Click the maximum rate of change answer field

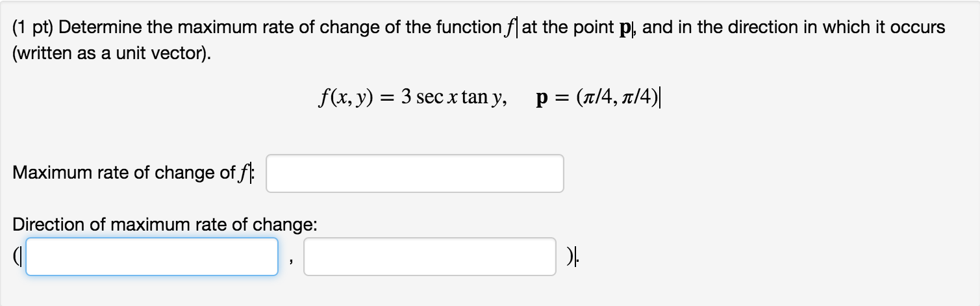coord(414,173)
